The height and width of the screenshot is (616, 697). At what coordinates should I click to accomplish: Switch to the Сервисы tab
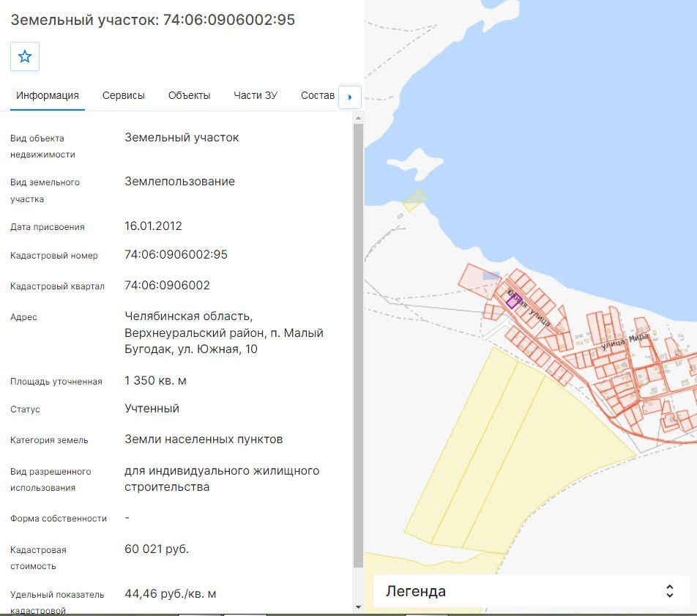click(124, 96)
